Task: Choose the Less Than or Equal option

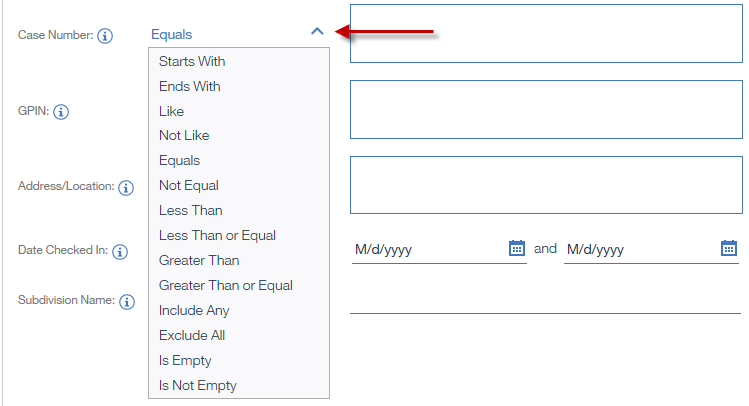Action: click(x=217, y=235)
